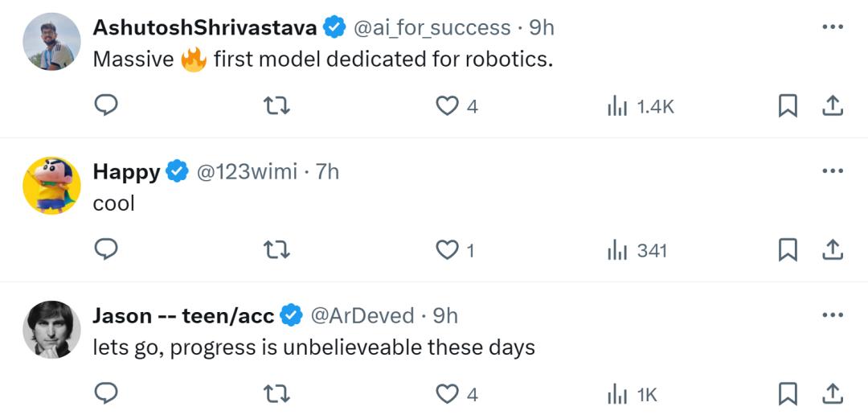Viewport: 868px width, 419px height.
Task: Open more options for AshutoshShrivastava's tweet
Action: coord(833,27)
